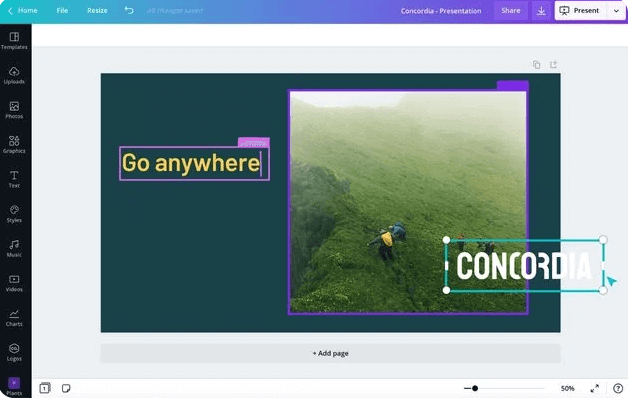Expand the Present dropdown arrow

(616, 11)
